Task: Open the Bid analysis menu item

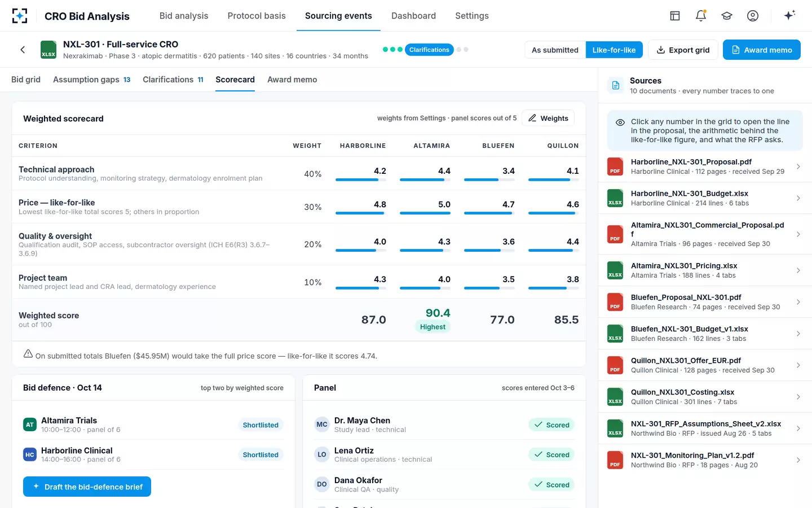Action: (x=184, y=16)
